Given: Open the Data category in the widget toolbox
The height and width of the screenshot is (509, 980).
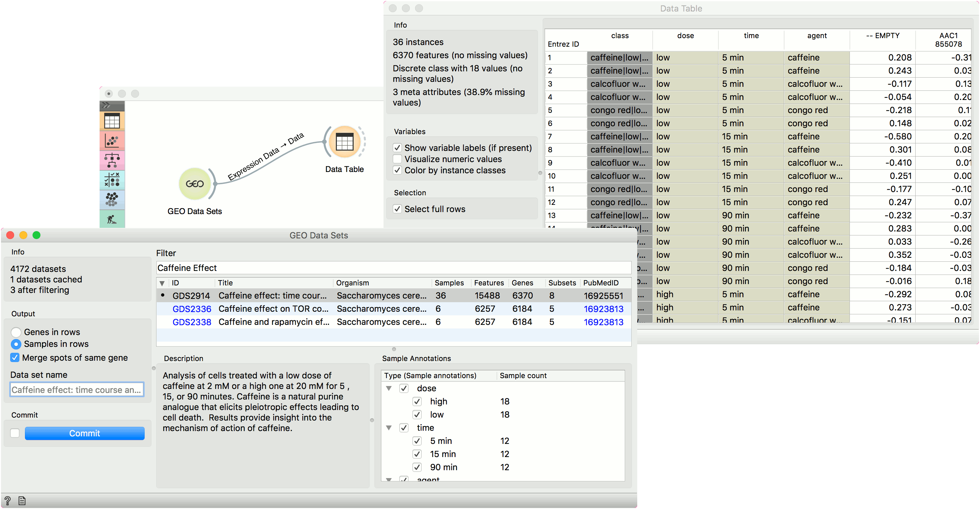Looking at the screenshot, I should (112, 121).
